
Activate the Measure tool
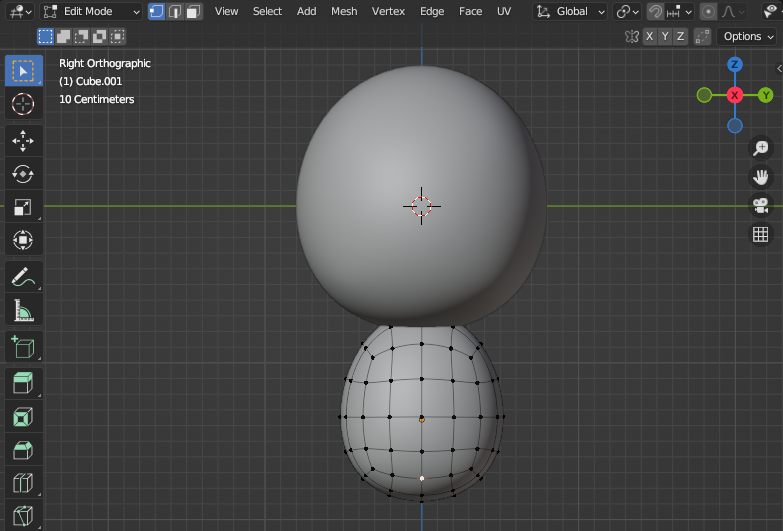pos(23,311)
